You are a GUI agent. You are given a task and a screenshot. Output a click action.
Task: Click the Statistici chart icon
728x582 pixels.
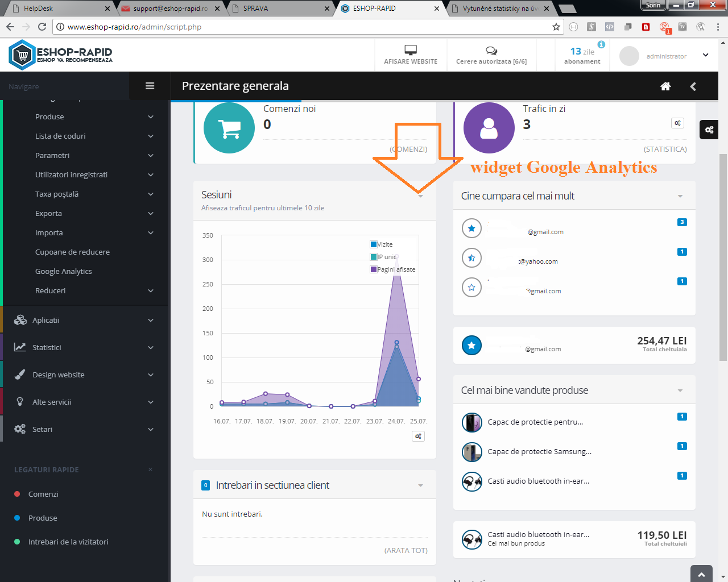20,347
